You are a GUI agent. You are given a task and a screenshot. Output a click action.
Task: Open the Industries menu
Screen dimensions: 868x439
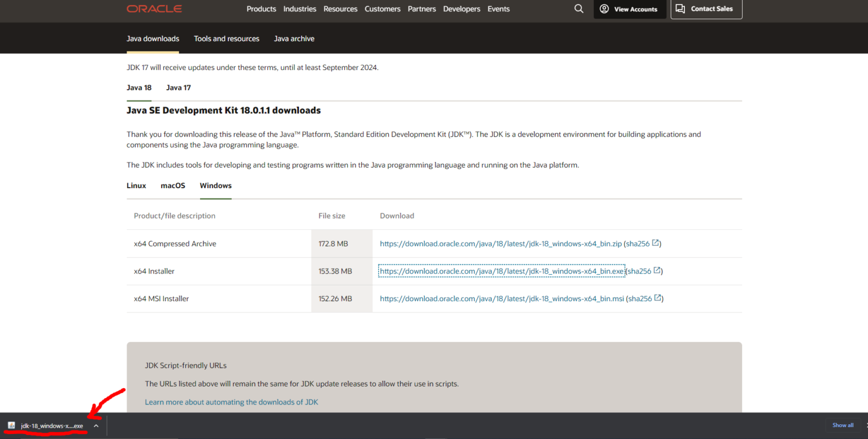[x=300, y=9]
